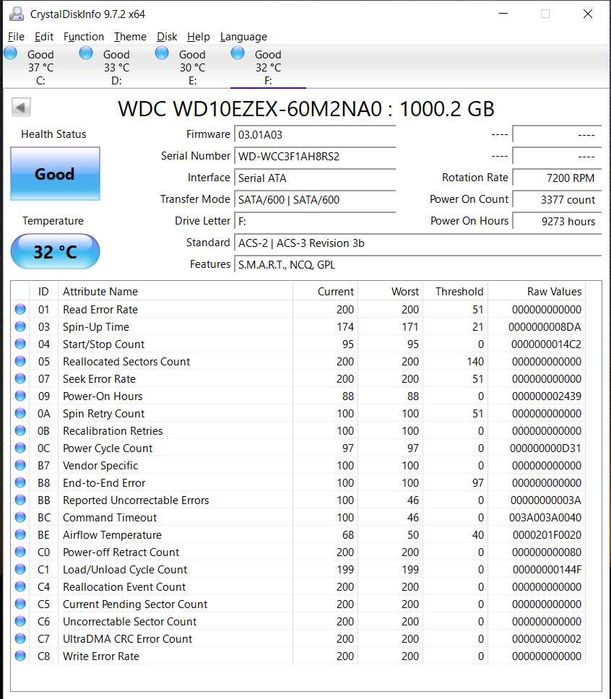This screenshot has height=699, width=611.
Task: Click the status icon for Power-off Retract Count
Action: tap(20, 552)
